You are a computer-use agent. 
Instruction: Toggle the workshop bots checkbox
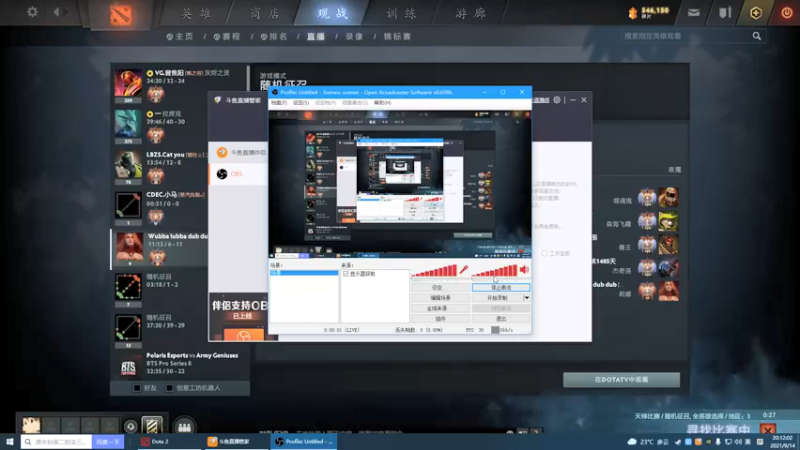(169, 388)
